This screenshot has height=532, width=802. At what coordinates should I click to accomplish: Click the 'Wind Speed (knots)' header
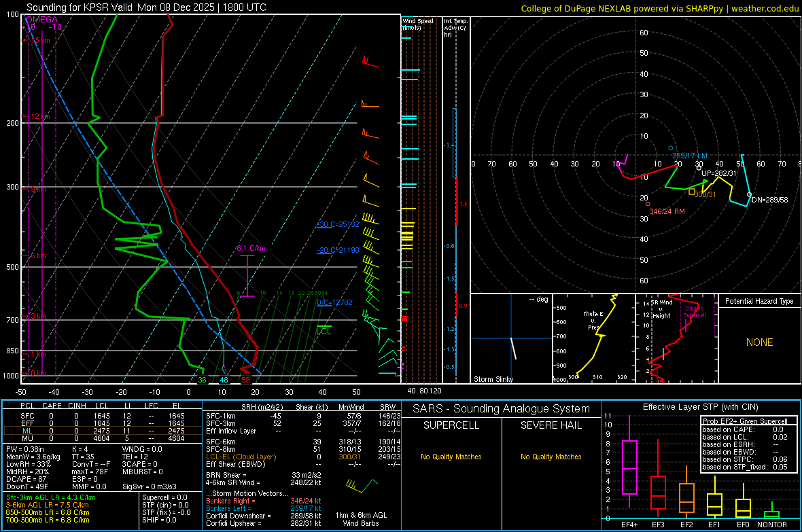click(x=417, y=24)
